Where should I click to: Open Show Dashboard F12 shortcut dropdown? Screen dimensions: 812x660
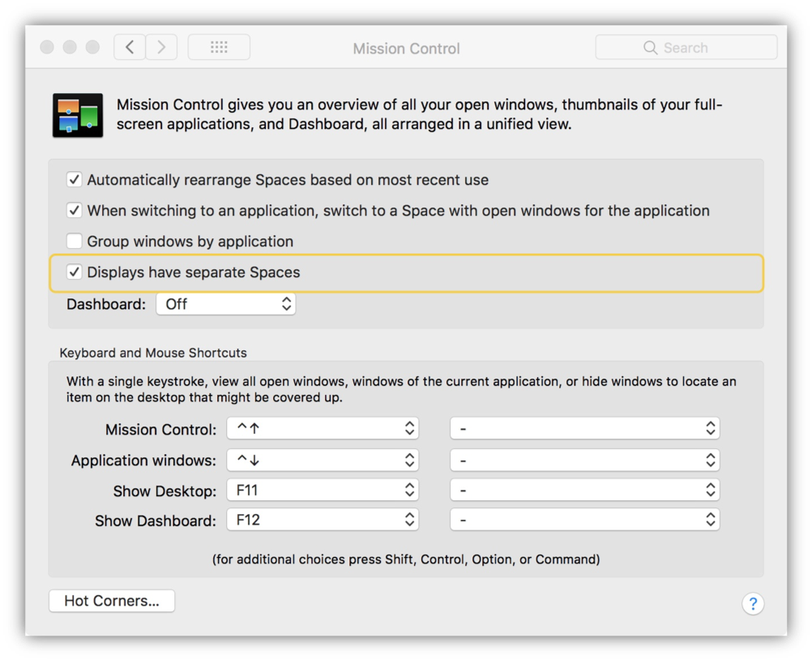(323, 521)
